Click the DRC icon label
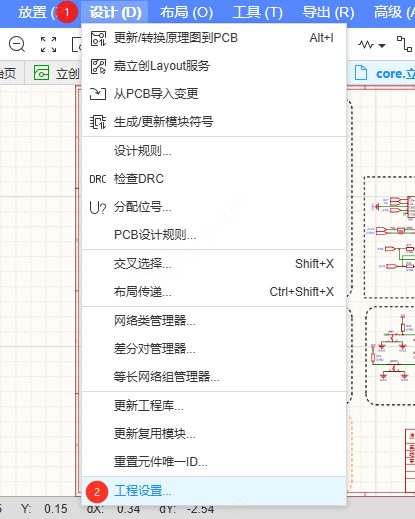This screenshot has width=415, height=519. click(x=98, y=179)
